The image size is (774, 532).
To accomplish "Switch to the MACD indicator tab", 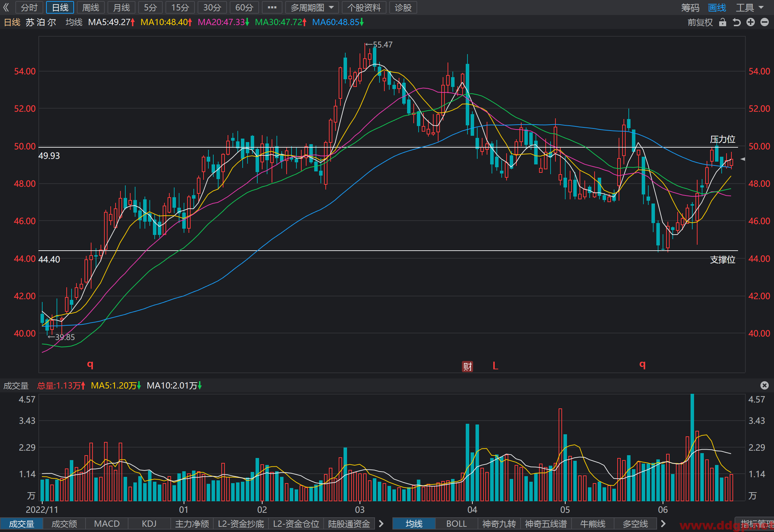I will tap(107, 524).
